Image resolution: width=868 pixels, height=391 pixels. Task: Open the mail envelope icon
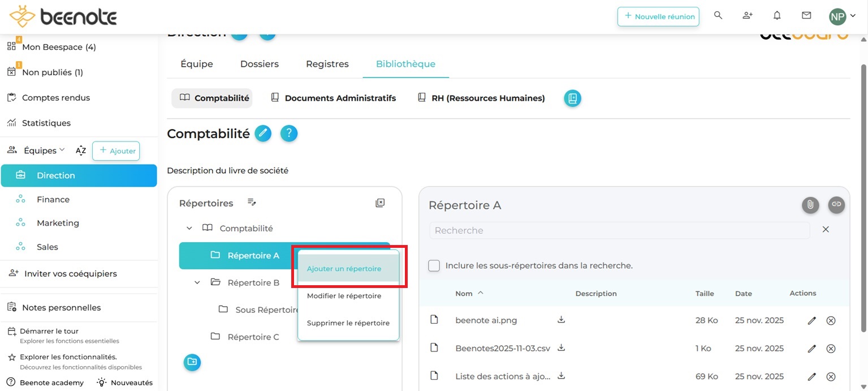click(x=806, y=16)
